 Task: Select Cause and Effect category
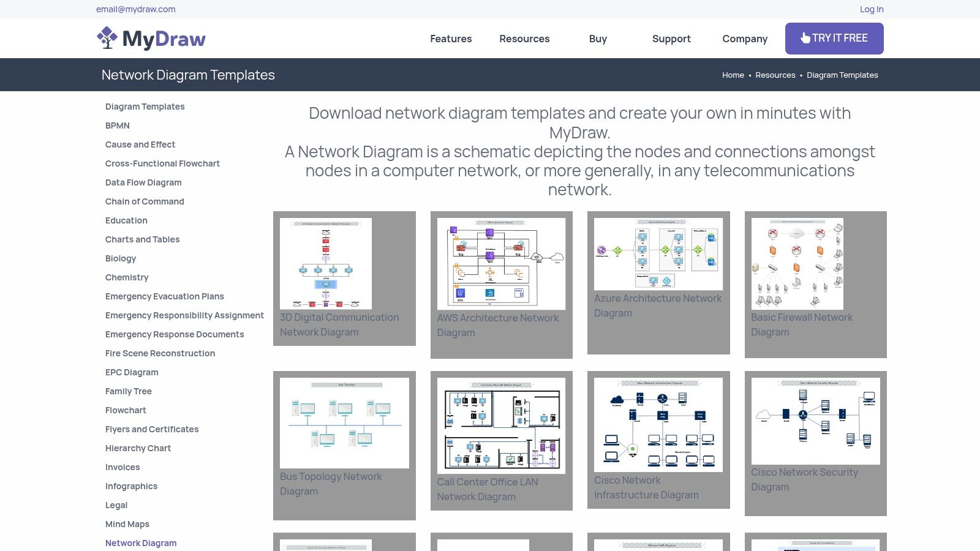[x=140, y=144]
